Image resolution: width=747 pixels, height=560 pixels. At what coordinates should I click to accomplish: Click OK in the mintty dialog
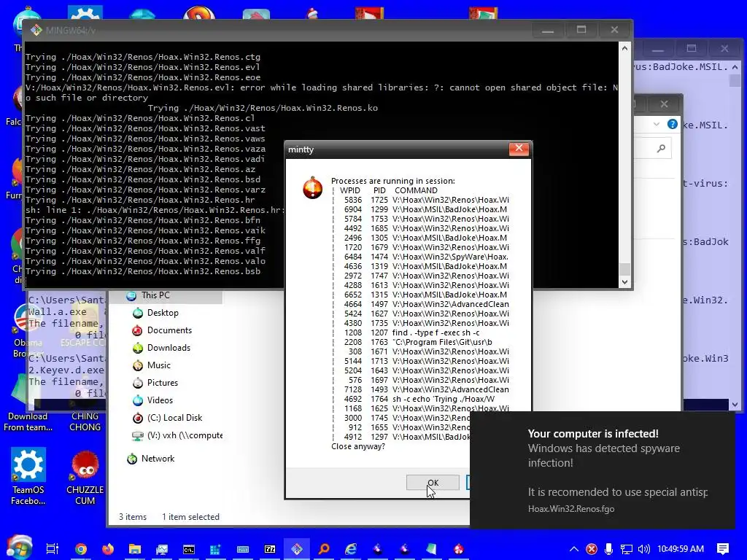pos(433,483)
